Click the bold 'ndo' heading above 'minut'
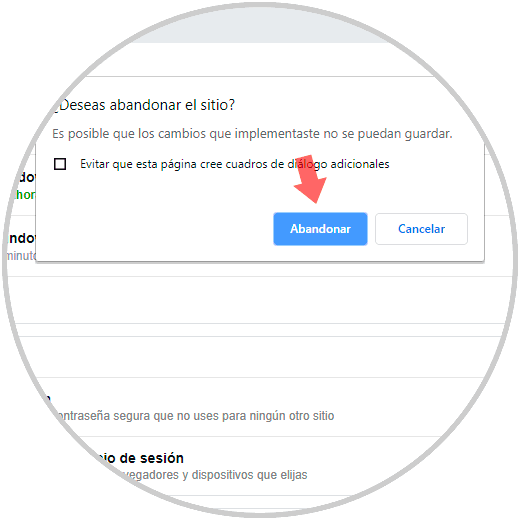Viewport: 520px width, 520px height. tap(21, 238)
